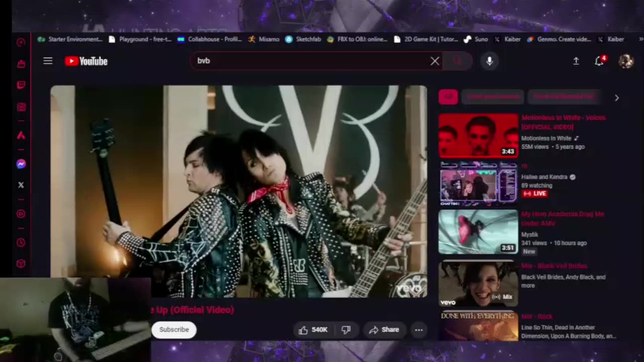644x362 pixels.
Task: Open Mystik channel name
Action: pyautogui.click(x=530, y=234)
